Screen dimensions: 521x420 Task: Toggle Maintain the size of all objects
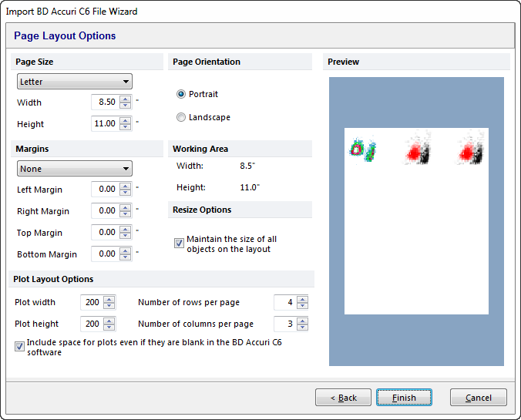pyautogui.click(x=179, y=244)
